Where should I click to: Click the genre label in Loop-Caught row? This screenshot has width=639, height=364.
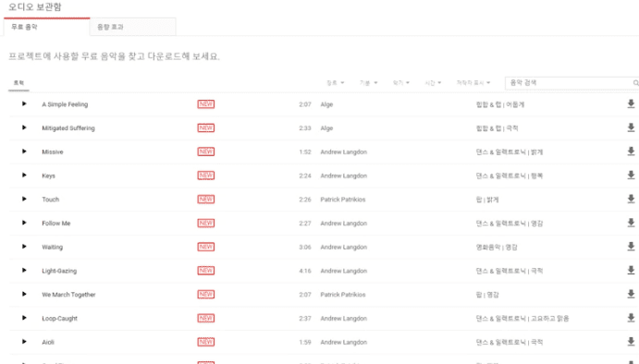522,319
